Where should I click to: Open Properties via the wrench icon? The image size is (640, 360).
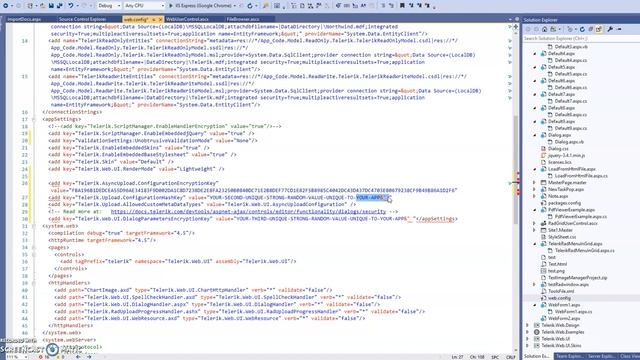tap(610, 29)
